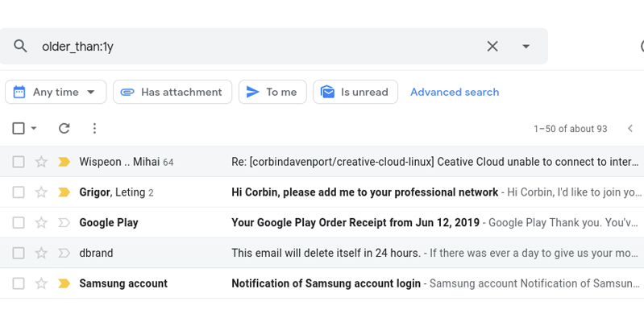
Task: Star the Wispeon .. Mihai email
Action: tap(41, 162)
